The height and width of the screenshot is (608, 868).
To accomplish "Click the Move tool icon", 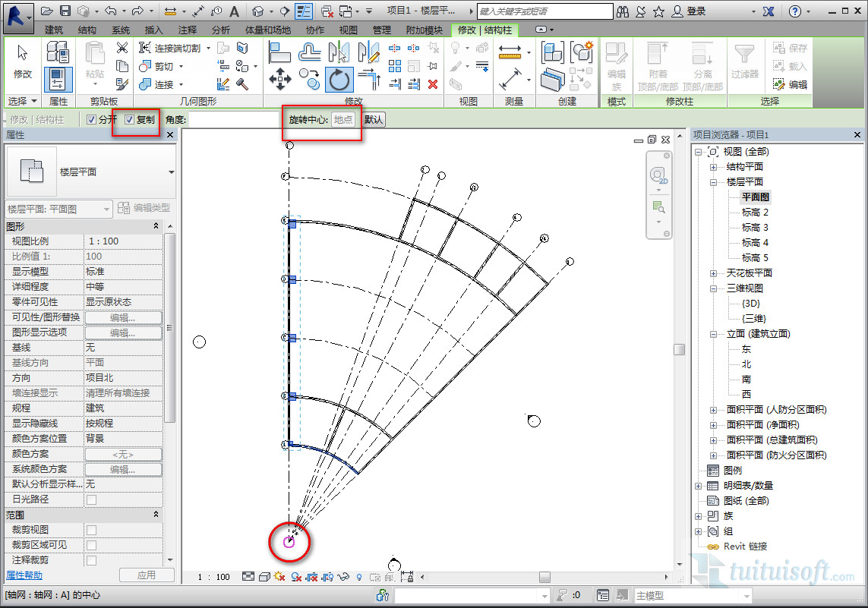I will coord(280,79).
